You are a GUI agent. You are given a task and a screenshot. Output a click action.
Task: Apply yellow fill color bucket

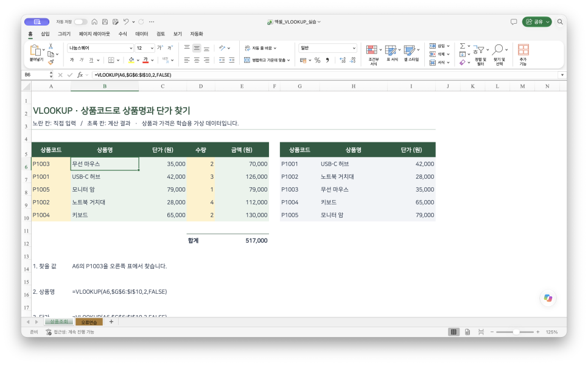point(131,60)
